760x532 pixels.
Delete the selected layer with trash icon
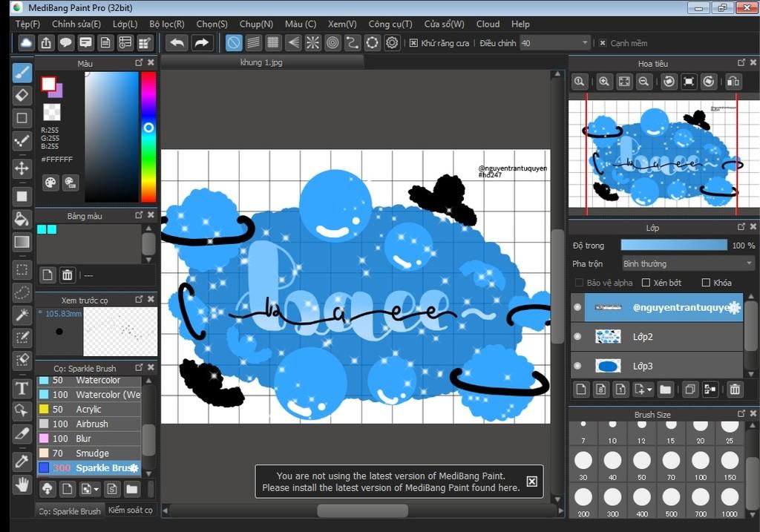[735, 389]
